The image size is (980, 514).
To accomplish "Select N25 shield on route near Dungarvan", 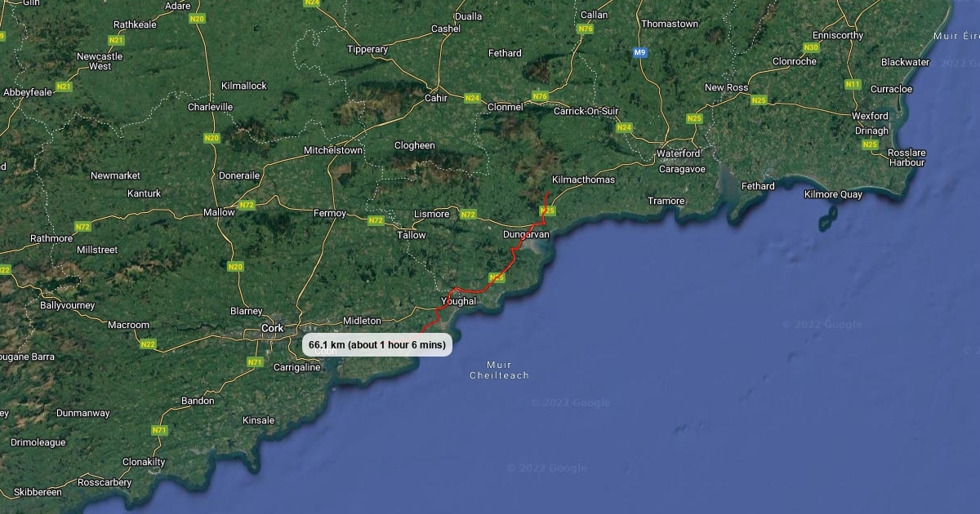I will tap(548, 210).
